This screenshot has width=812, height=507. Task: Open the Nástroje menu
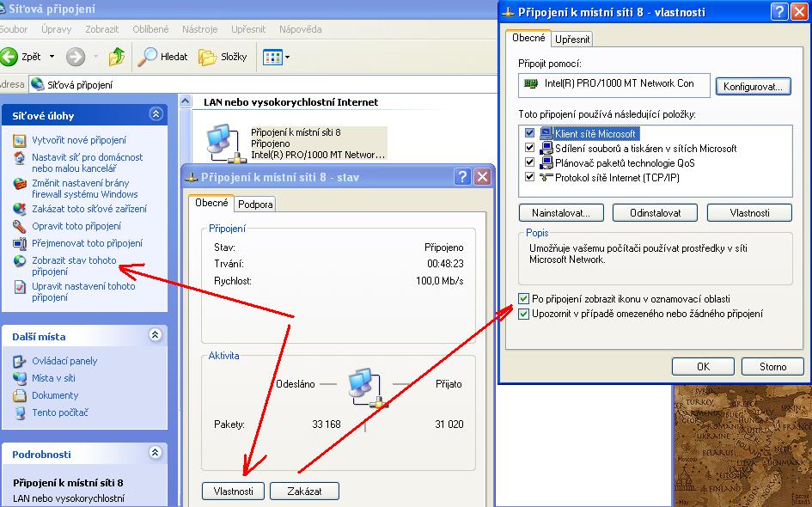pyautogui.click(x=200, y=29)
